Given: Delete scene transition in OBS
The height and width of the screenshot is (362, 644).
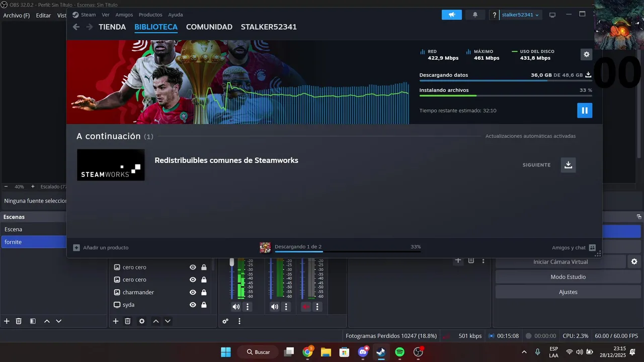Looking at the screenshot, I should [471, 260].
